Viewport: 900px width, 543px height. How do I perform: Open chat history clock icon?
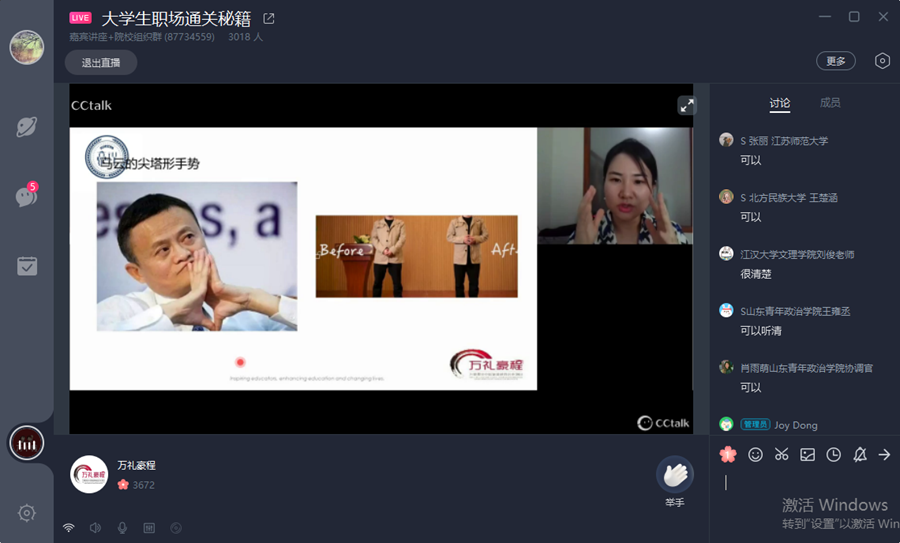pyautogui.click(x=833, y=454)
